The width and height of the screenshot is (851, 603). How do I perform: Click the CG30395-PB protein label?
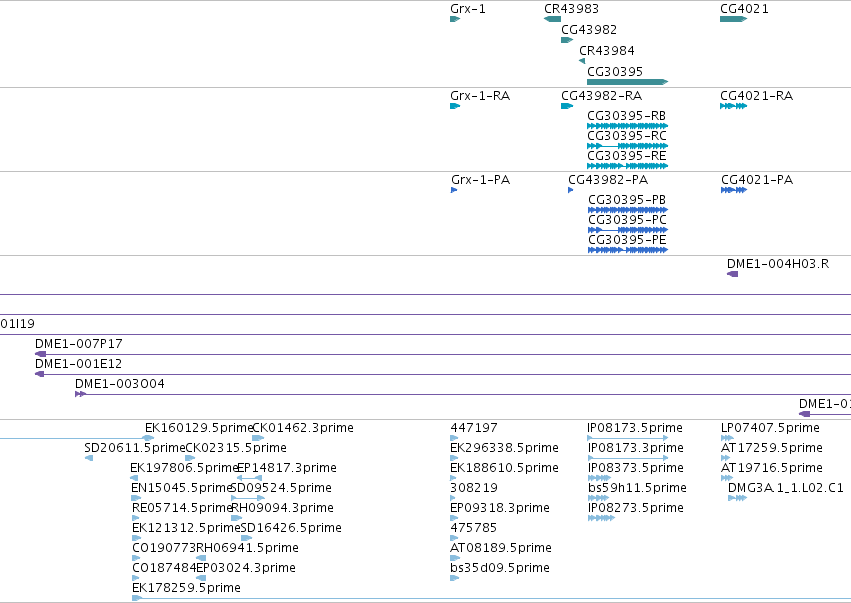[x=627, y=200]
